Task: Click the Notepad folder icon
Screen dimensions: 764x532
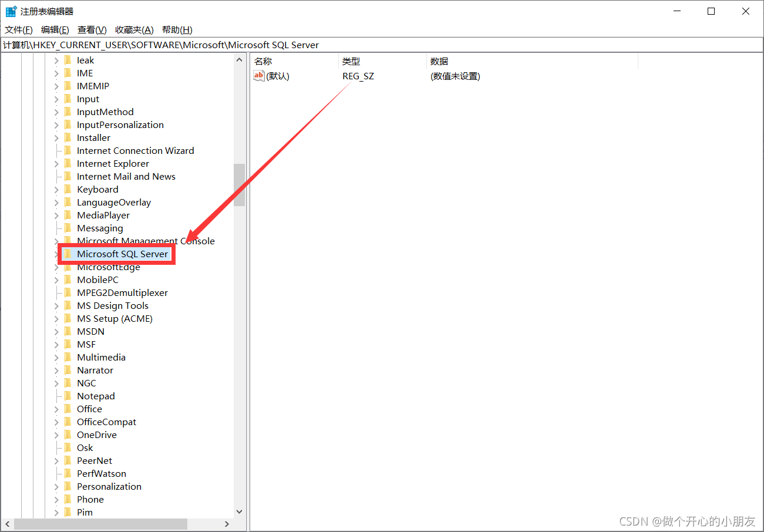Action: point(68,396)
